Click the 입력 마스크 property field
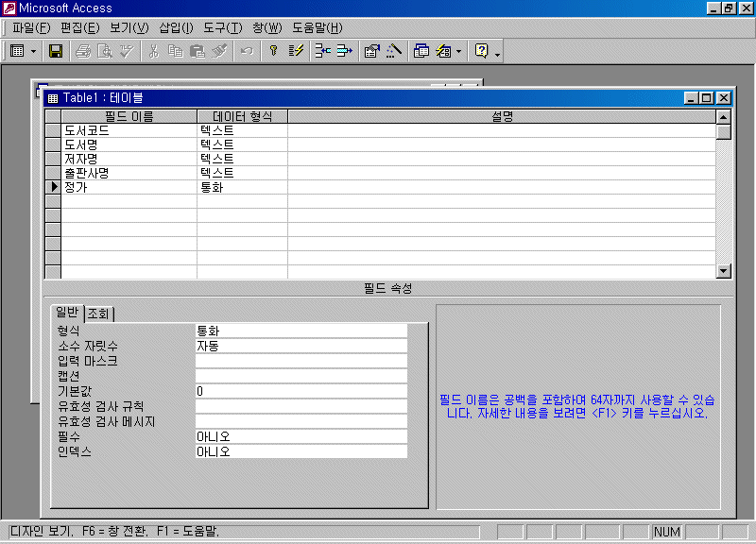The width and height of the screenshot is (756, 544). [x=301, y=361]
